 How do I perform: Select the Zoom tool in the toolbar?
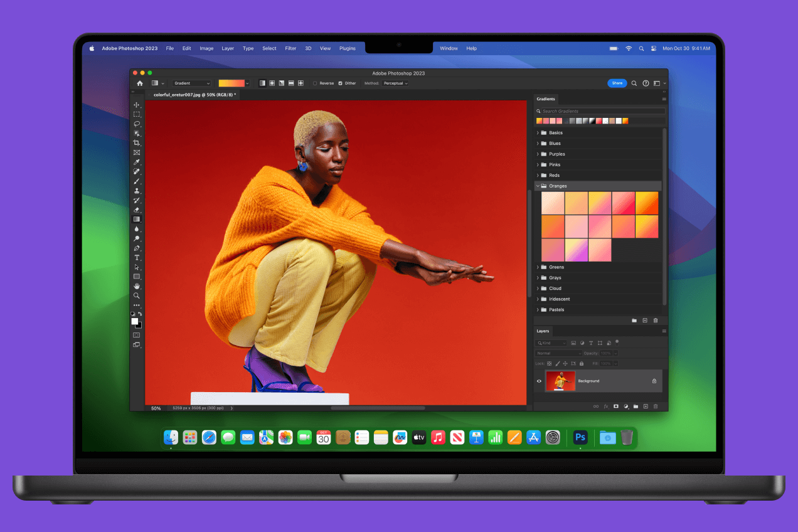tap(136, 295)
